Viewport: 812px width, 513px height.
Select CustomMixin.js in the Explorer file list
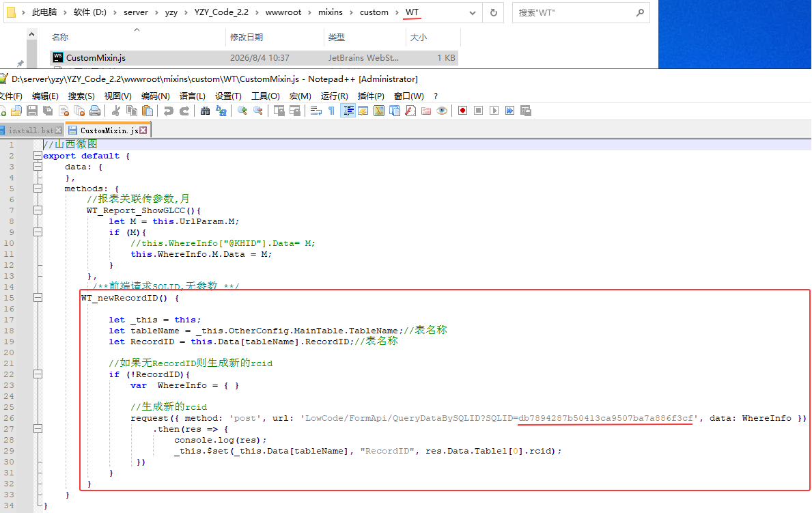254,57
